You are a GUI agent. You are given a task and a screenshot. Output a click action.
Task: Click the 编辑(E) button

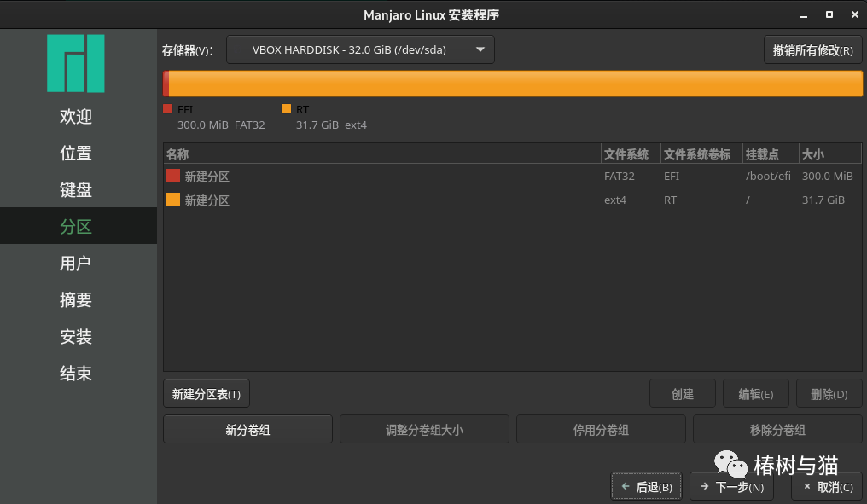tap(756, 394)
